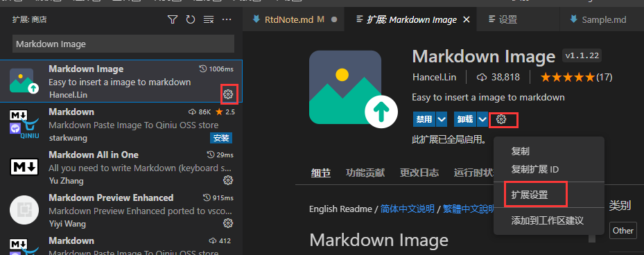Open the Extensions panel more actions menu
The image size is (644, 255).
227,19
